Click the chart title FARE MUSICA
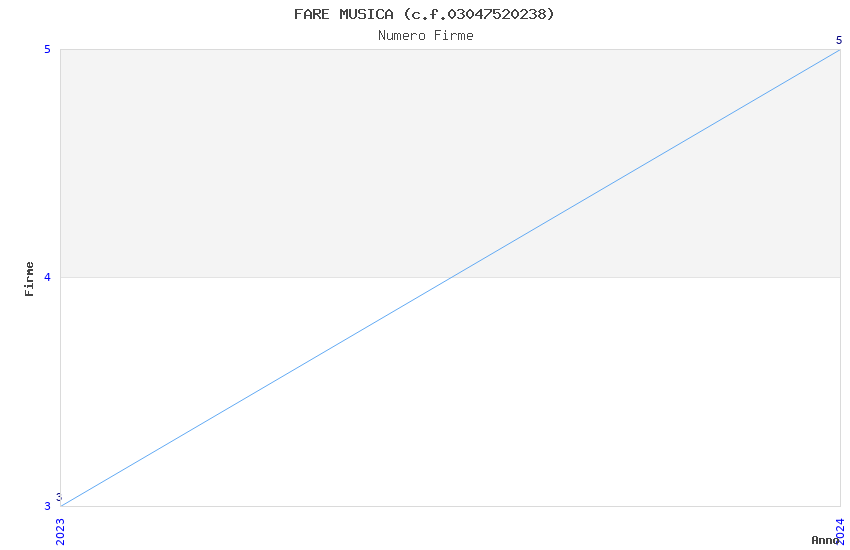Image resolution: width=850 pixels, height=550 pixels. (424, 14)
